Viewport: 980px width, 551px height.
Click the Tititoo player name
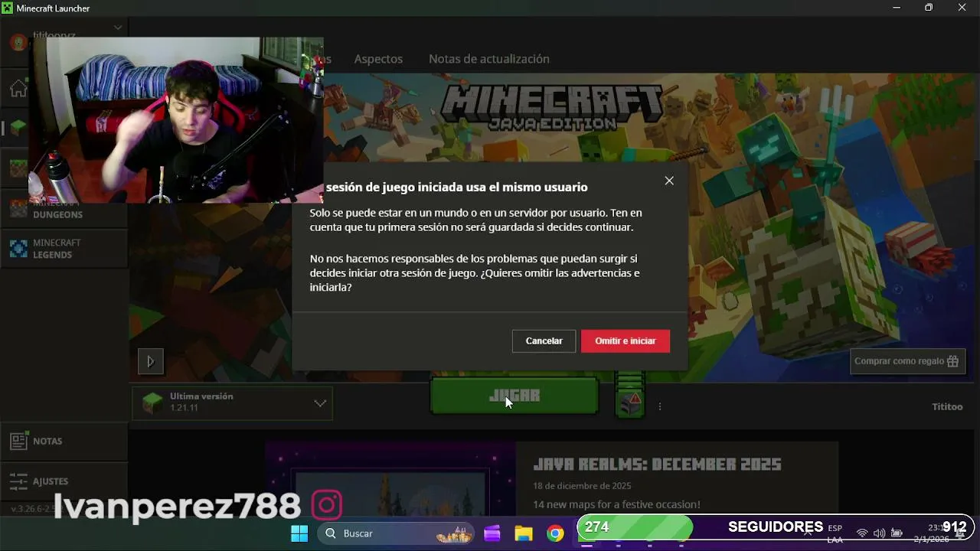click(x=947, y=406)
